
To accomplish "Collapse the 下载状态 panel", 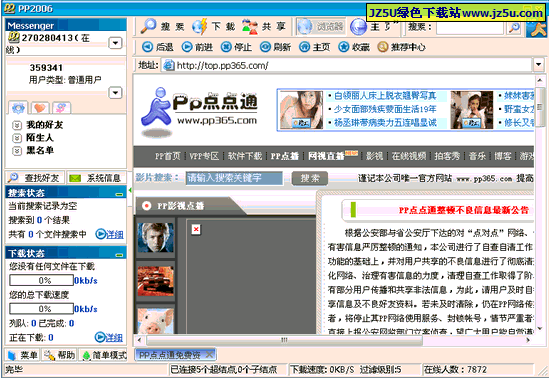I will pyautogui.click(x=119, y=254).
